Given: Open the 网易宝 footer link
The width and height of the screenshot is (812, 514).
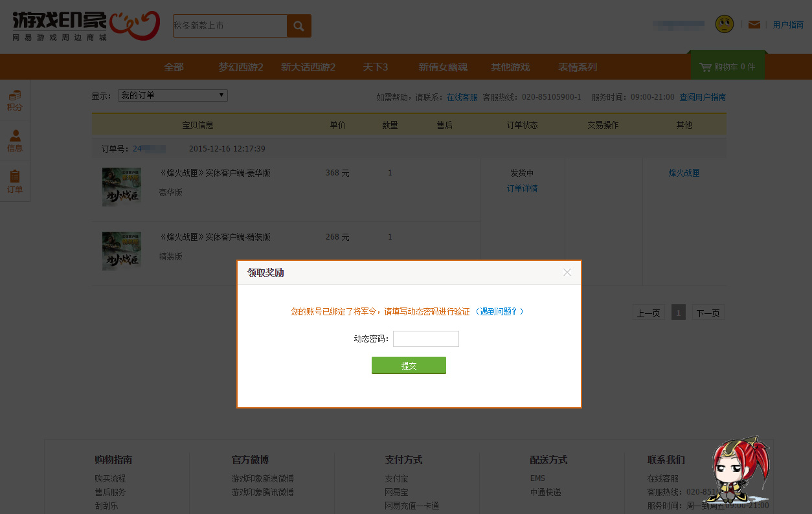Looking at the screenshot, I should coord(396,492).
